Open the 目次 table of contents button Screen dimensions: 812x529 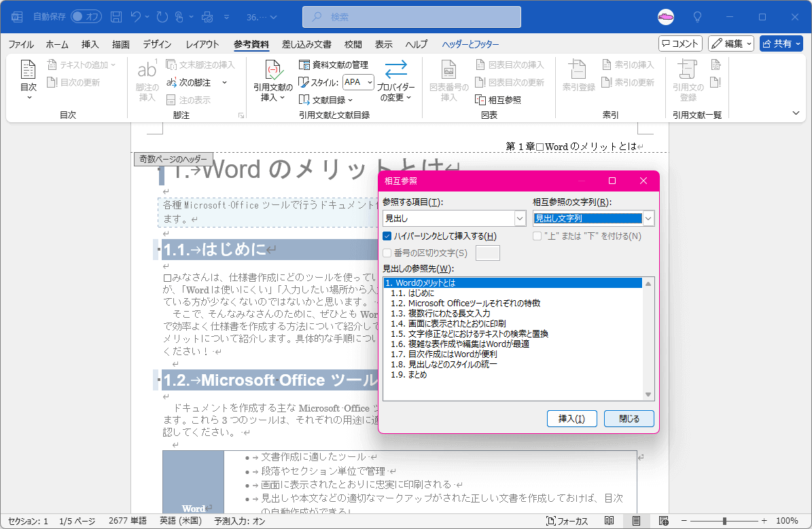(x=29, y=79)
